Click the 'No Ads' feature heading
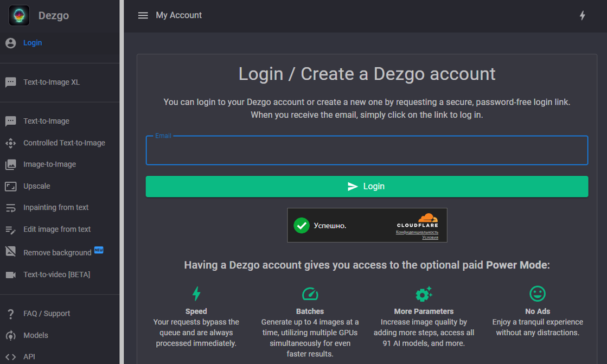The width and height of the screenshot is (607, 364). click(x=538, y=311)
